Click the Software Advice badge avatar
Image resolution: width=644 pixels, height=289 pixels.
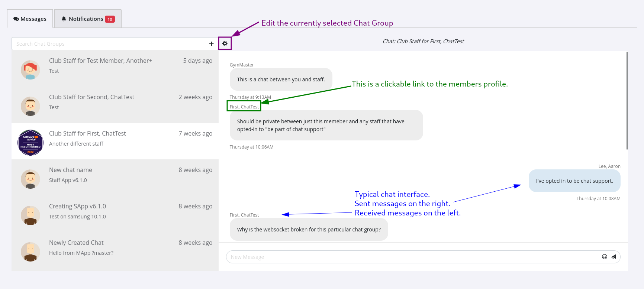[x=30, y=143]
